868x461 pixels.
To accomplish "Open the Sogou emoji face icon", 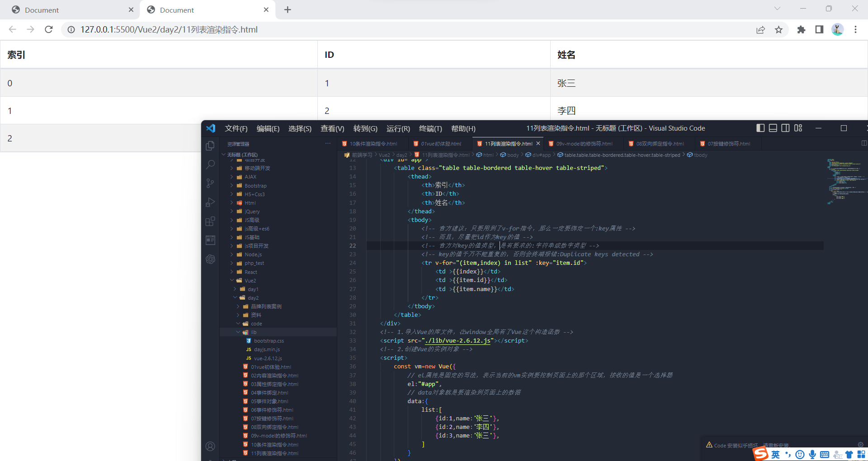I will coord(800,455).
